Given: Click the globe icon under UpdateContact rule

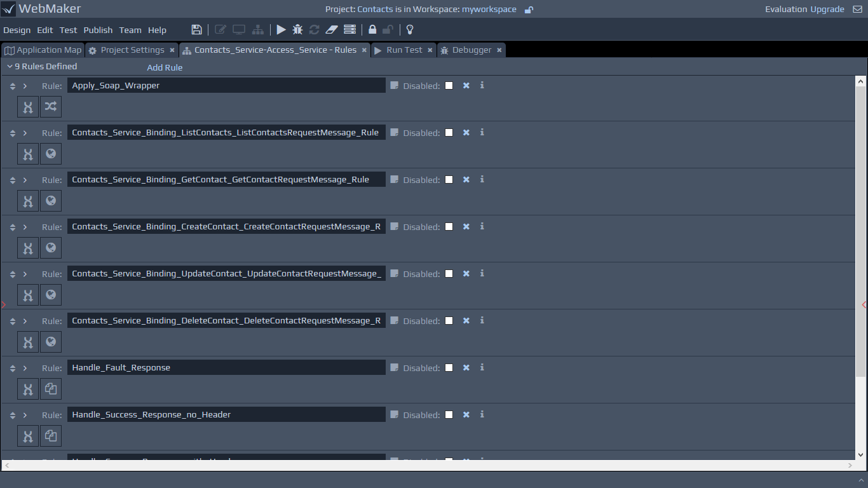Looking at the screenshot, I should 51,295.
